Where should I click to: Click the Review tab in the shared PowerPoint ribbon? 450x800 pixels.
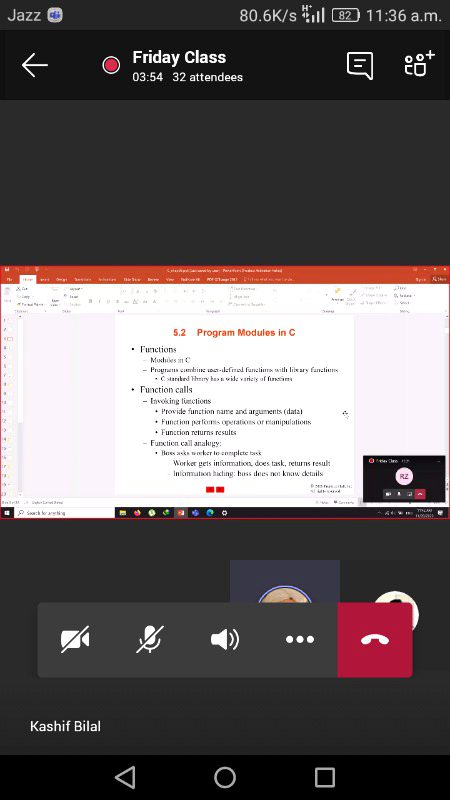pos(153,280)
